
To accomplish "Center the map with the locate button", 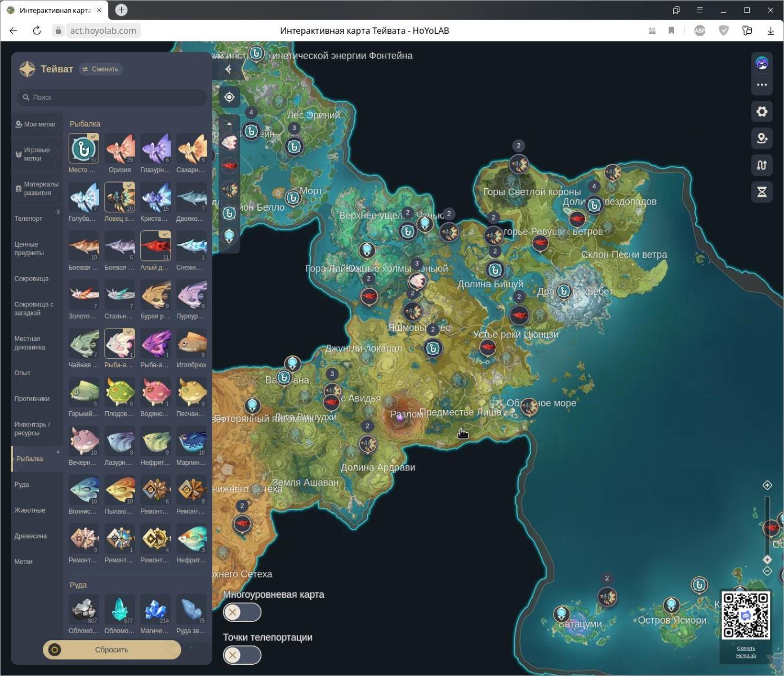I will (x=229, y=97).
